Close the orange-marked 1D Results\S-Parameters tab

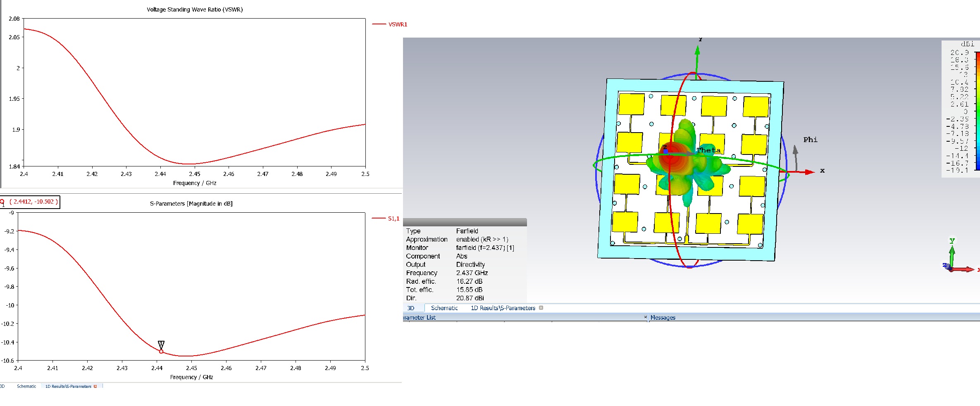click(95, 387)
